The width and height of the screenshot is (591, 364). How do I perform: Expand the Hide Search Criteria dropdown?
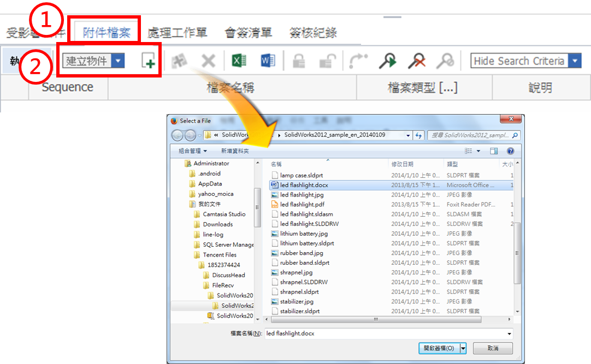575,61
